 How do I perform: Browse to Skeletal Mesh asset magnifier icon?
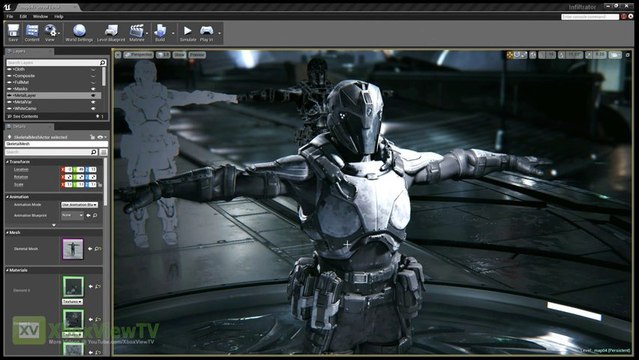[97, 249]
